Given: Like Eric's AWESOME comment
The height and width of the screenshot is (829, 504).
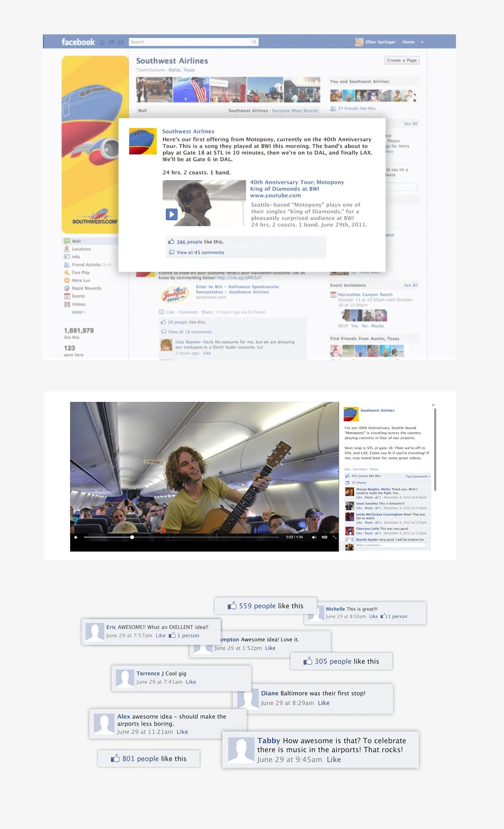Looking at the screenshot, I should tap(161, 636).
